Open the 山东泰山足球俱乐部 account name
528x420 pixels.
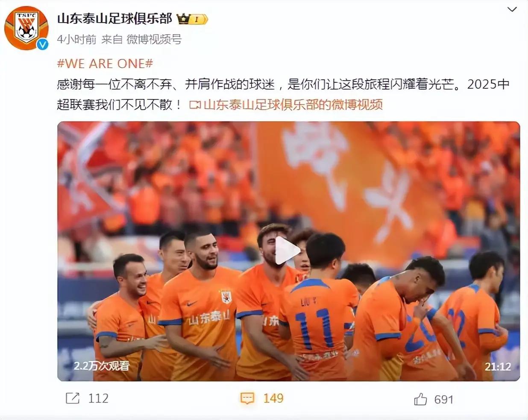pos(114,19)
